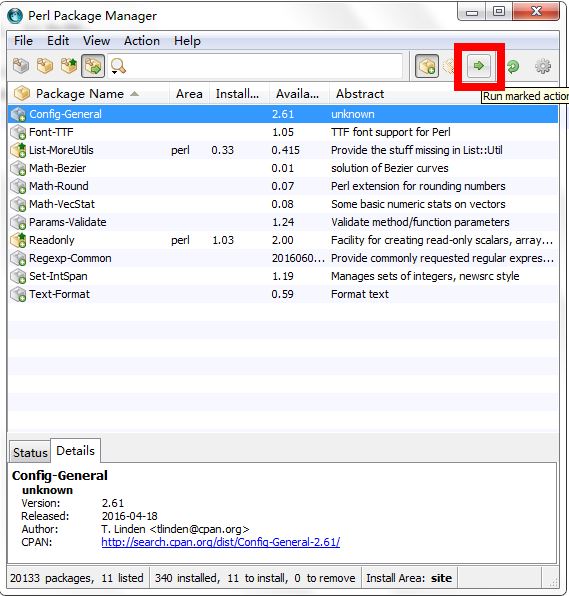569x596 pixels.
Task: Select the Readonly package name
Action: (52, 240)
